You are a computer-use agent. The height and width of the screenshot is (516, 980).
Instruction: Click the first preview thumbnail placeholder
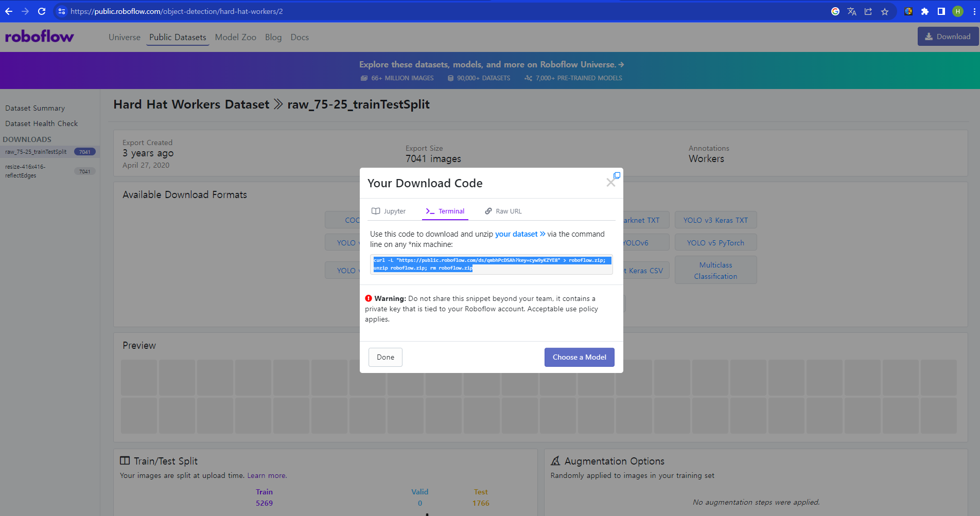pos(139,378)
